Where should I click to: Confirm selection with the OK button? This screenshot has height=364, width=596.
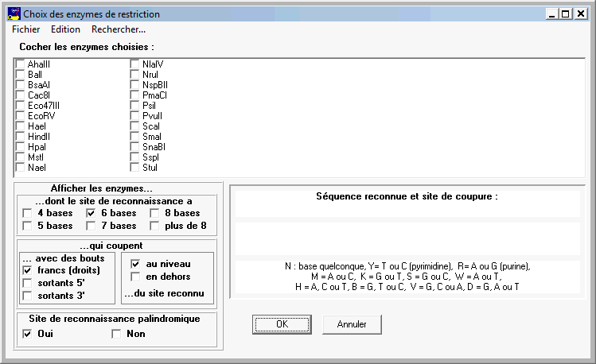282,324
